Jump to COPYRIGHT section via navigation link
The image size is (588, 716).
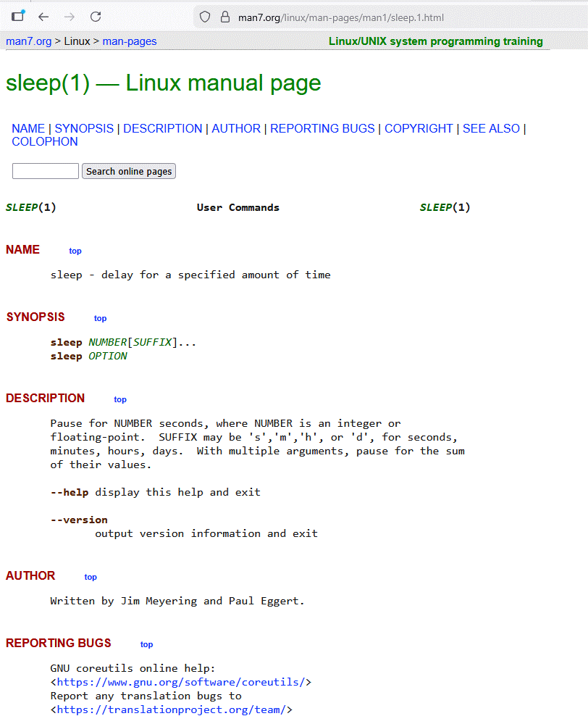click(419, 129)
